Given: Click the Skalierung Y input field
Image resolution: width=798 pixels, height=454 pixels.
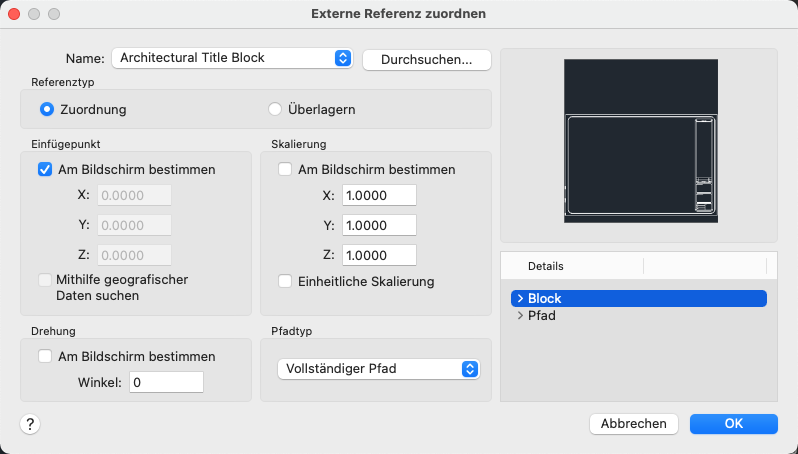Looking at the screenshot, I should click(379, 225).
